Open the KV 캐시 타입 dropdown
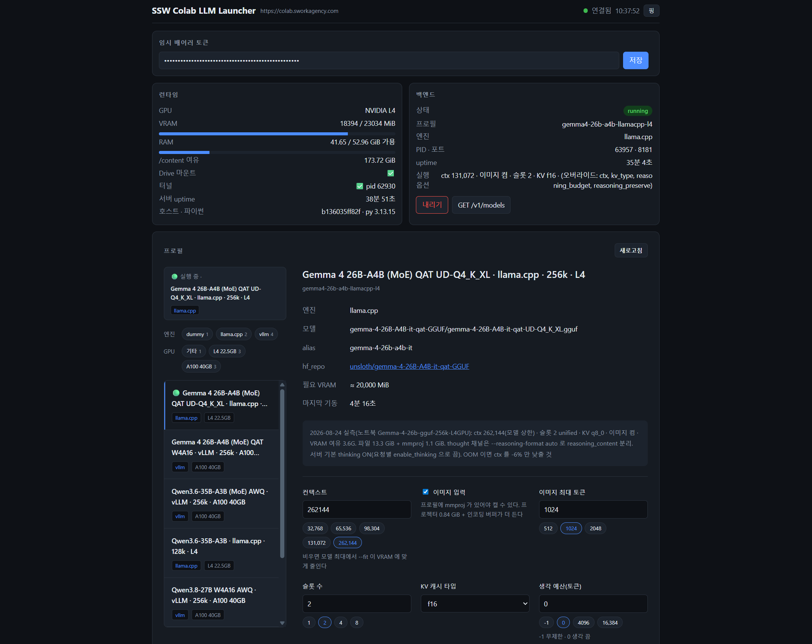Image resolution: width=812 pixels, height=644 pixels. (x=475, y=604)
